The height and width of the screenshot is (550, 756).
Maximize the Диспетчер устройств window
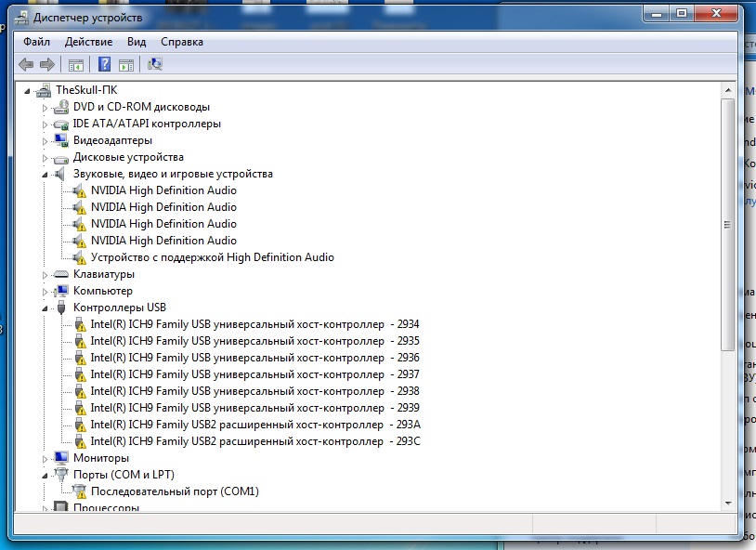pos(682,15)
